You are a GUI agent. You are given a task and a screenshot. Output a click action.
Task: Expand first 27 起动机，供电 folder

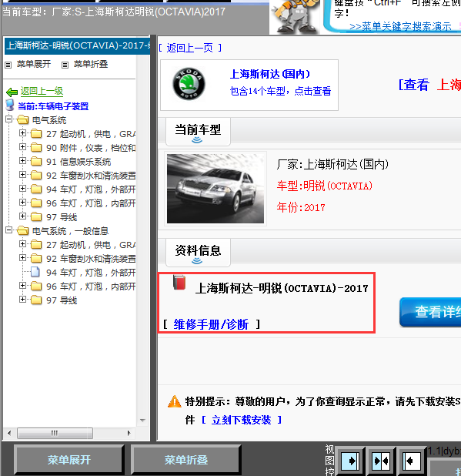22,132
